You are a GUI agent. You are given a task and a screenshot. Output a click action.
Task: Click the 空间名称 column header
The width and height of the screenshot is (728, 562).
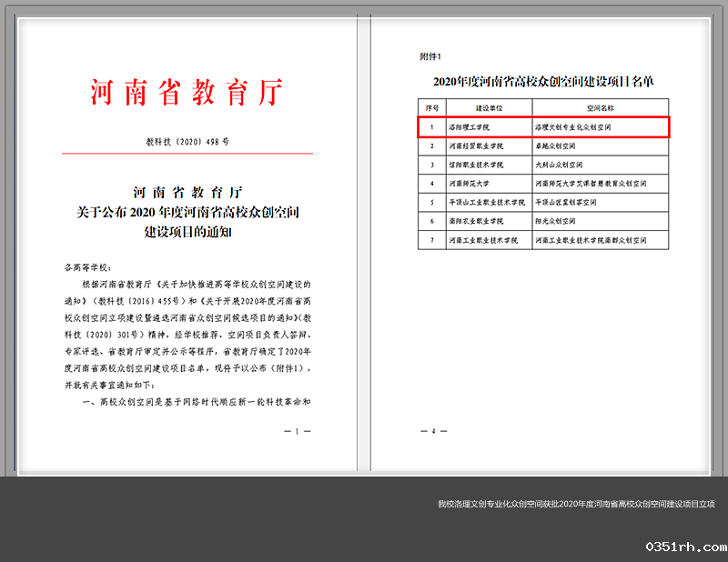tap(601, 108)
